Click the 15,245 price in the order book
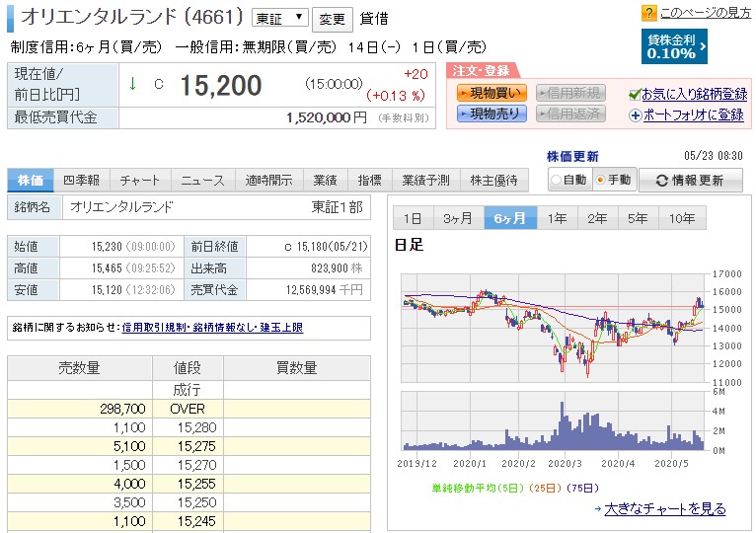The height and width of the screenshot is (533, 756). click(x=196, y=521)
